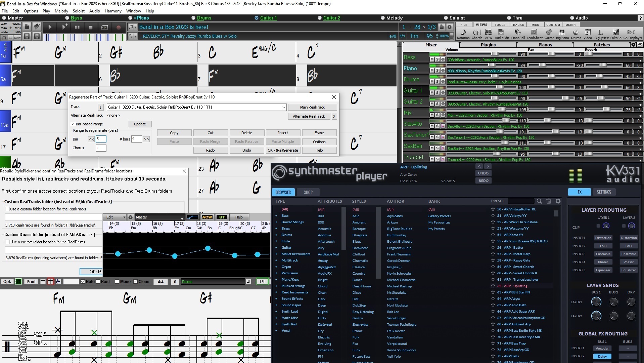The width and height of the screenshot is (644, 363).
Task: Start playback with the Play button
Action: tap(50, 27)
